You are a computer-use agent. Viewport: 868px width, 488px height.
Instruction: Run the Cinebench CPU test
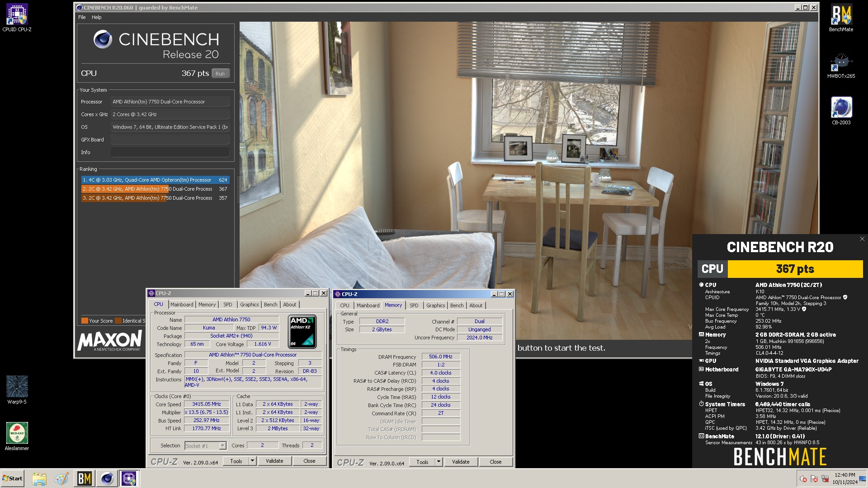pyautogui.click(x=220, y=74)
